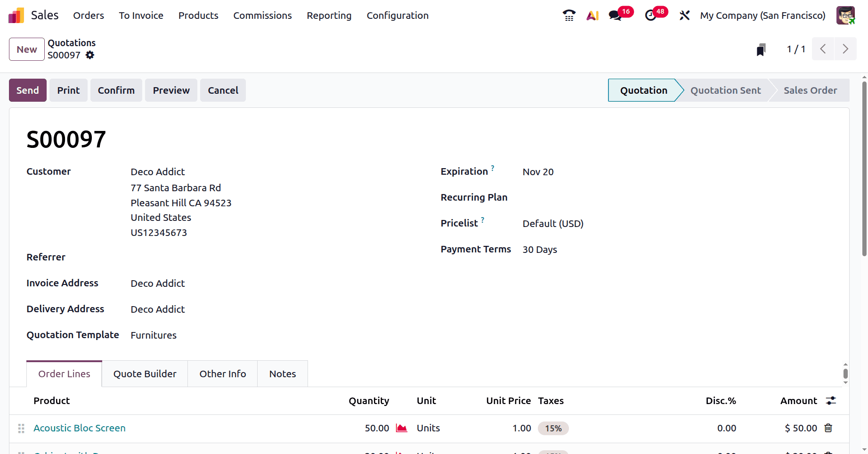Viewport: 868px width, 454px height.
Task: Select the Quotation Sent status stage
Action: tap(726, 90)
